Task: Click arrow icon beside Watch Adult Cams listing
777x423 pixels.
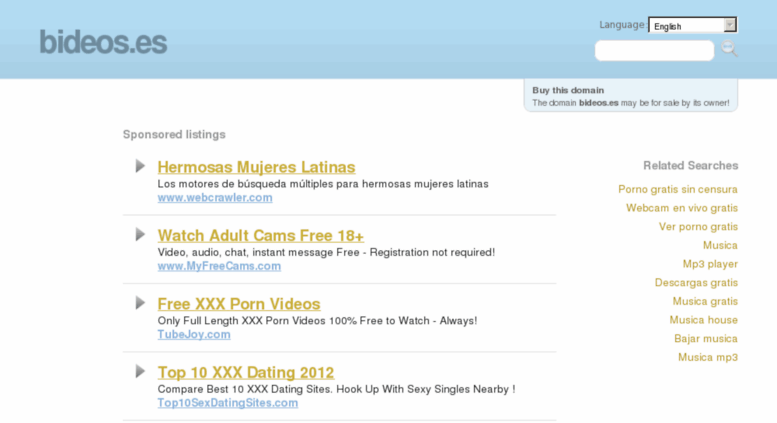Action: tap(140, 234)
